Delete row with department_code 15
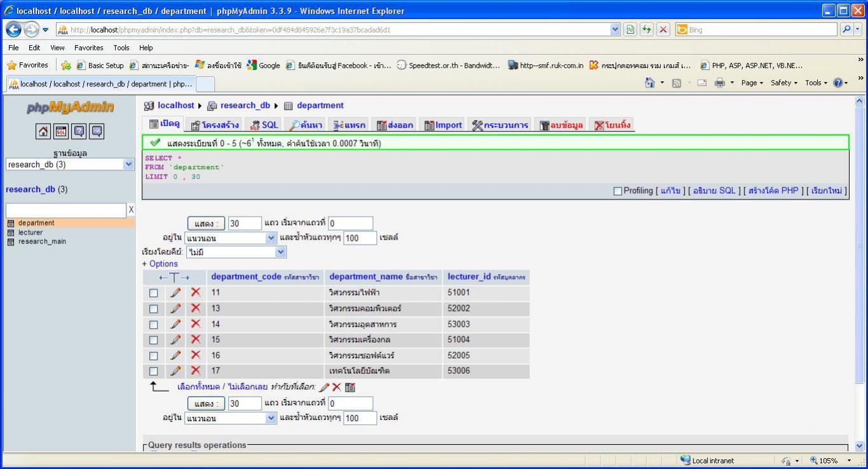Image resolution: width=868 pixels, height=469 pixels. pyautogui.click(x=196, y=339)
